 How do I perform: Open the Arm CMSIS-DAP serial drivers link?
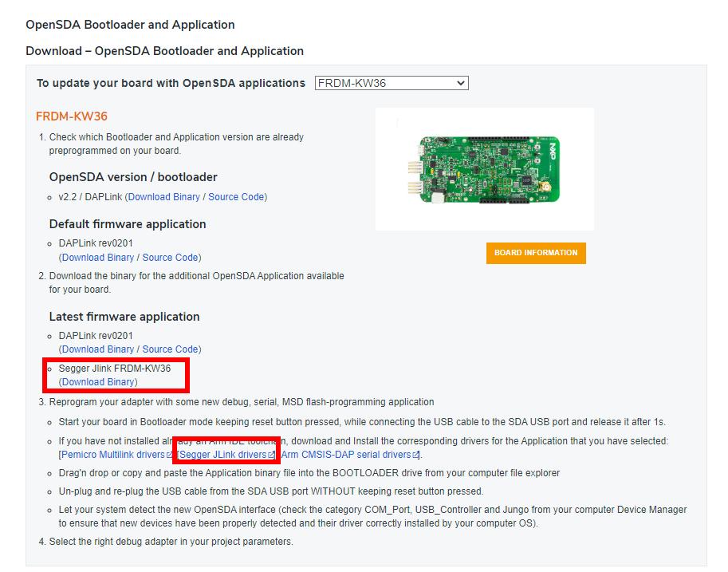pos(345,455)
